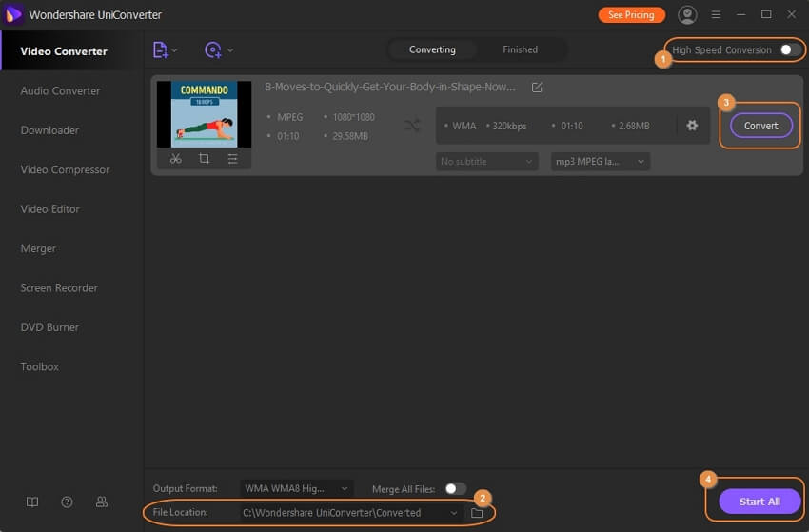Viewport: 809px width, 532px height.
Task: Open output settings gear icon
Action: 692,126
